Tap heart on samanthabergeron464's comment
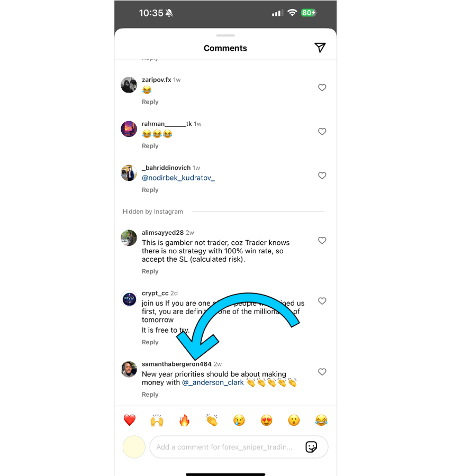The image size is (462, 476). coord(322,372)
